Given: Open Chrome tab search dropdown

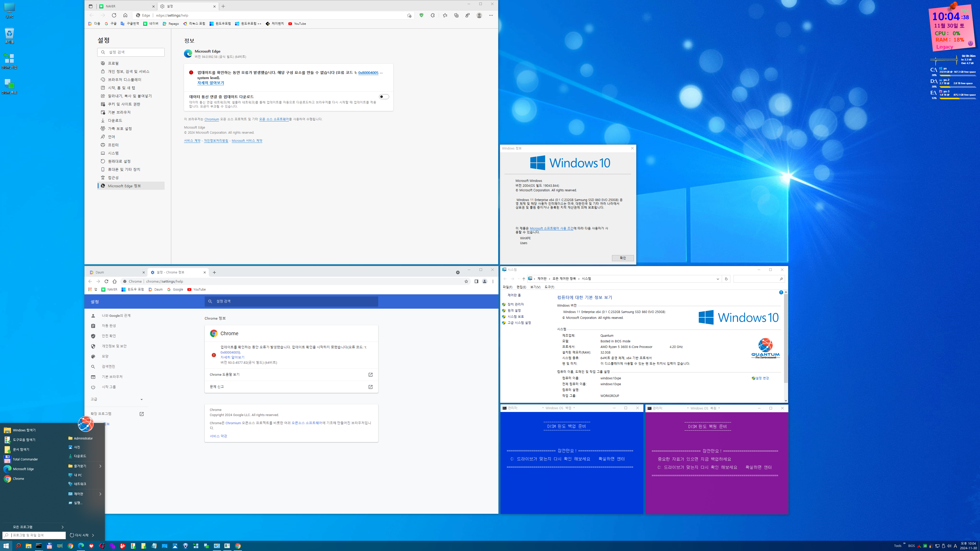Looking at the screenshot, I should (458, 272).
